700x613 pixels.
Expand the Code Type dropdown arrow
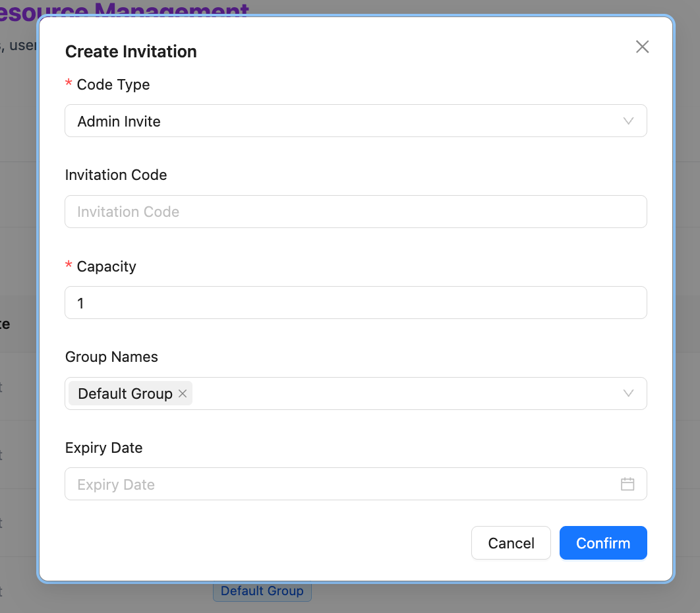pos(628,121)
